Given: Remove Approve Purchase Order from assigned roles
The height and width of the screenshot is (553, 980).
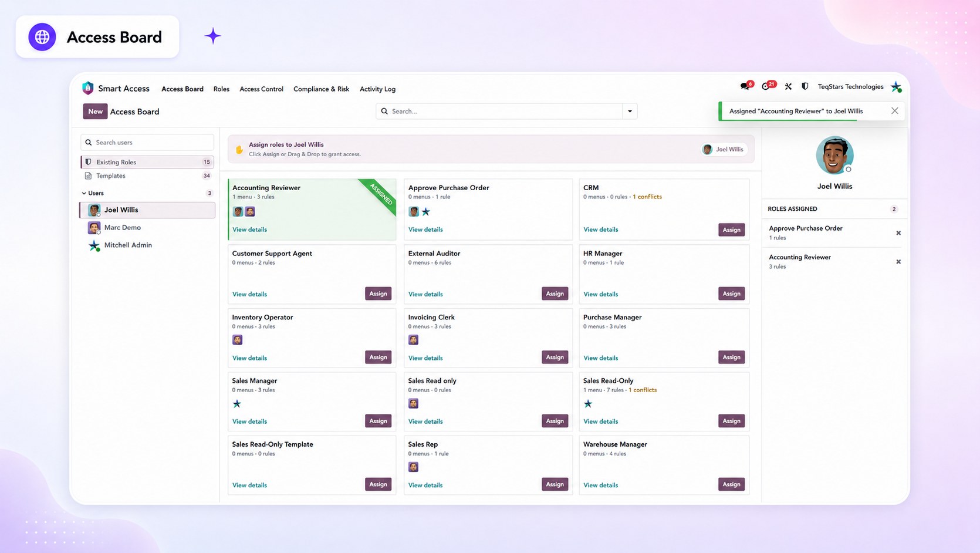Looking at the screenshot, I should click(898, 233).
